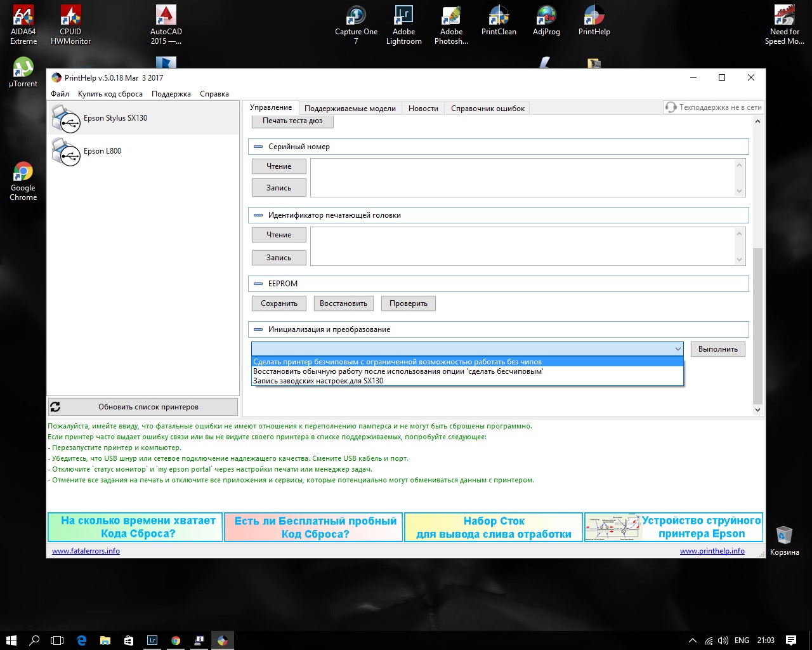Image resolution: width=812 pixels, height=650 pixels.
Task: Click Запись for print head identifier
Action: point(279,258)
